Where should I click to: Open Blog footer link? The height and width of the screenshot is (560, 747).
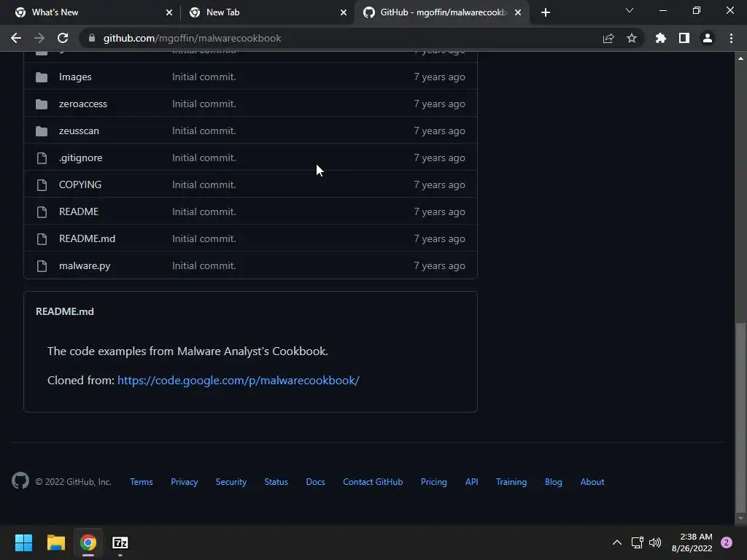554,482
